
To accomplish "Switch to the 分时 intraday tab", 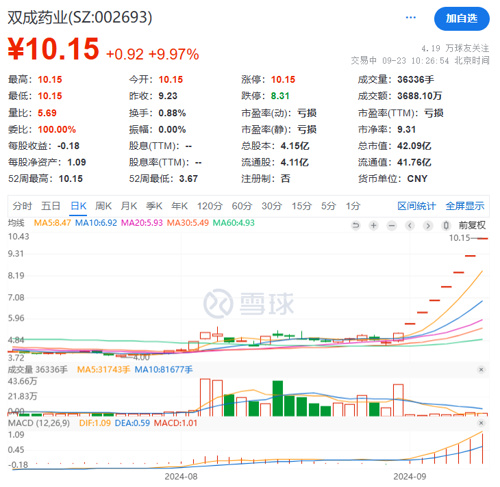I will click(22, 206).
